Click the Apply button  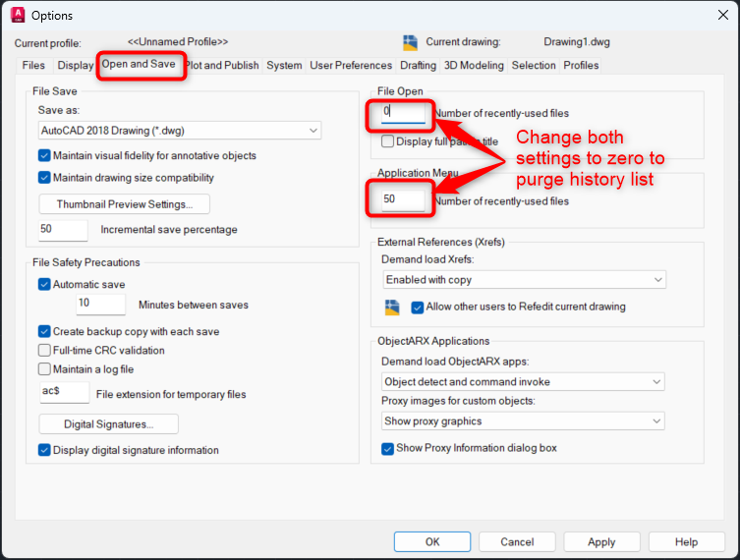pos(601,541)
